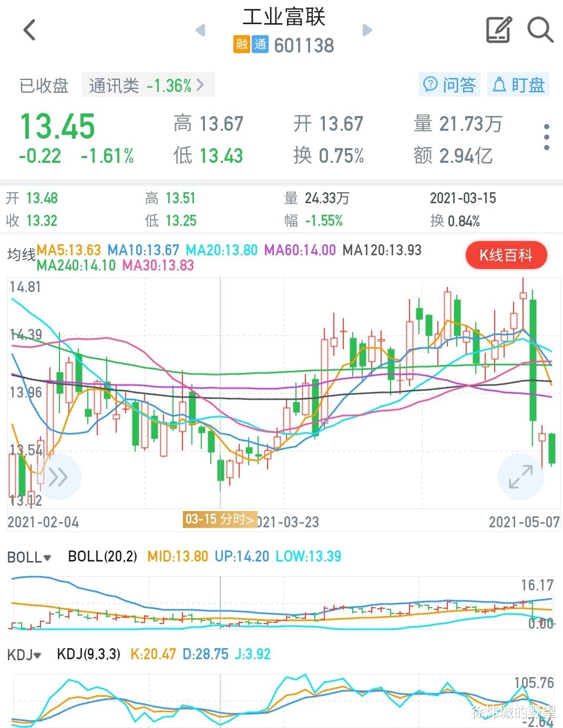Select next stock arrow beside 工业富联

(x=366, y=30)
